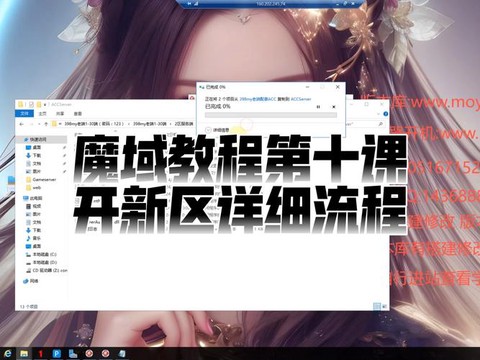
Task: Open the second red circle taskbar app
Action: pyautogui.click(x=105, y=354)
